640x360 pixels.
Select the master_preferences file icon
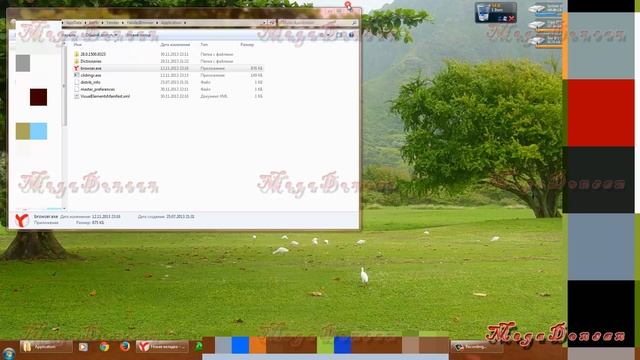point(76,89)
